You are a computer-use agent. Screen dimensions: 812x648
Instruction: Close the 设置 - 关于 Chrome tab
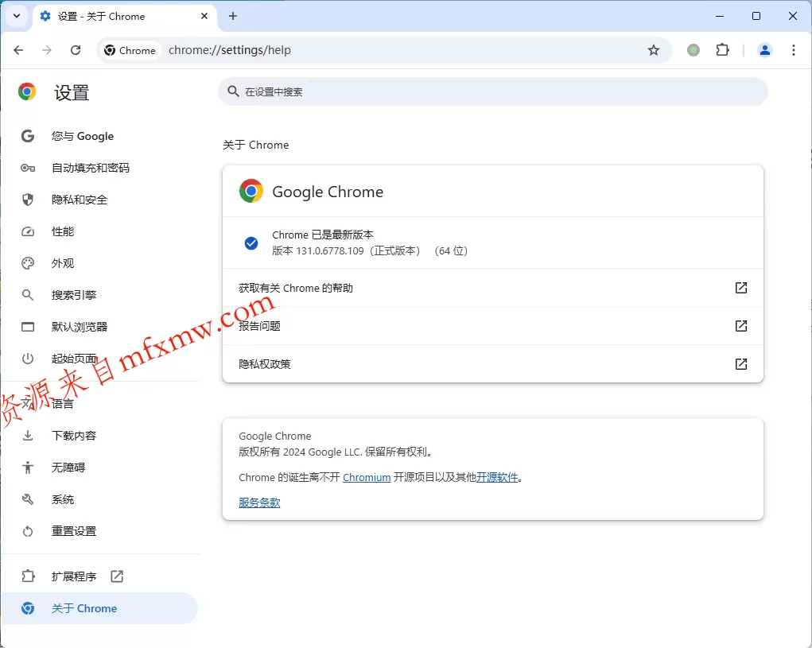point(204,16)
